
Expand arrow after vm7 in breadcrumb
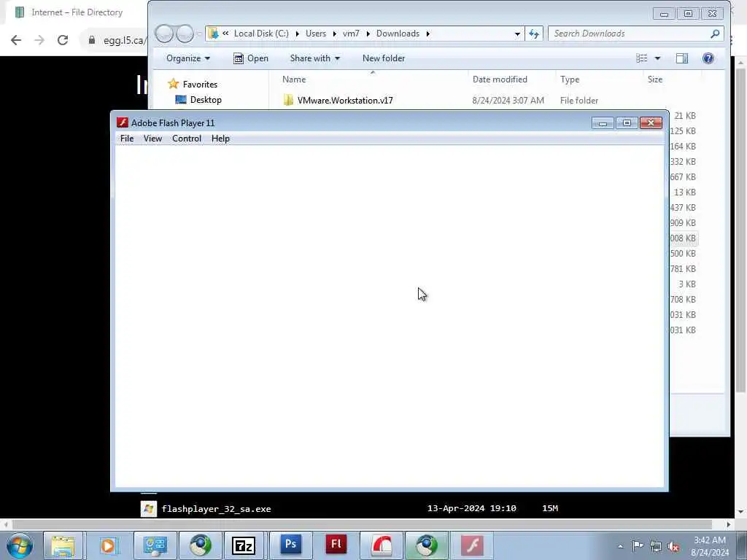pos(368,34)
